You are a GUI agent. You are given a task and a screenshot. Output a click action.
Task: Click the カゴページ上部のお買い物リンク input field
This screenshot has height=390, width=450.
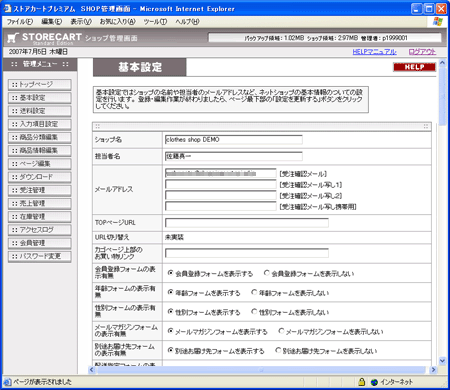click(x=247, y=253)
